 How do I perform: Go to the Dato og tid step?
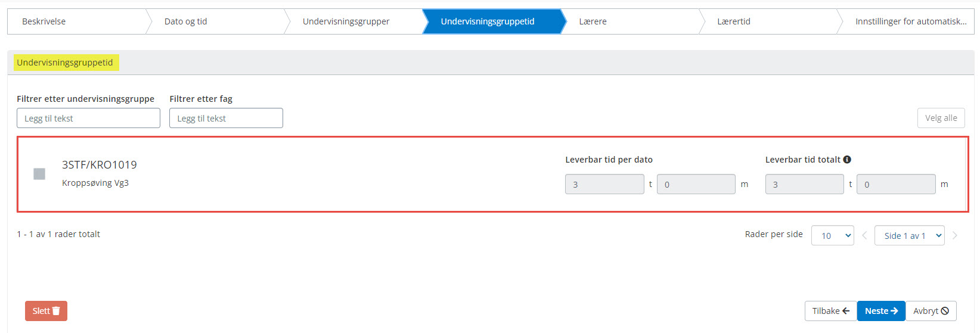pyautogui.click(x=216, y=21)
